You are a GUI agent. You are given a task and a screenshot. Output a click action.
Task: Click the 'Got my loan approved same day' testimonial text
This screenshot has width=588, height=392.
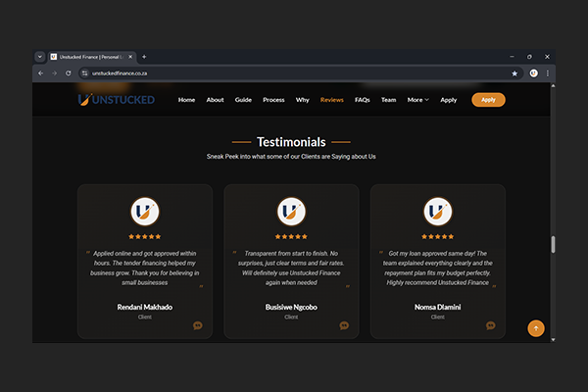438,268
